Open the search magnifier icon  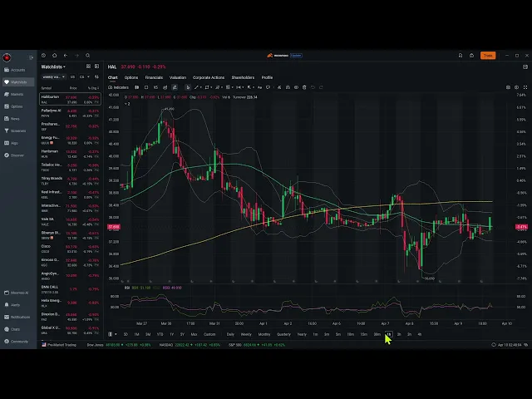[88, 56]
